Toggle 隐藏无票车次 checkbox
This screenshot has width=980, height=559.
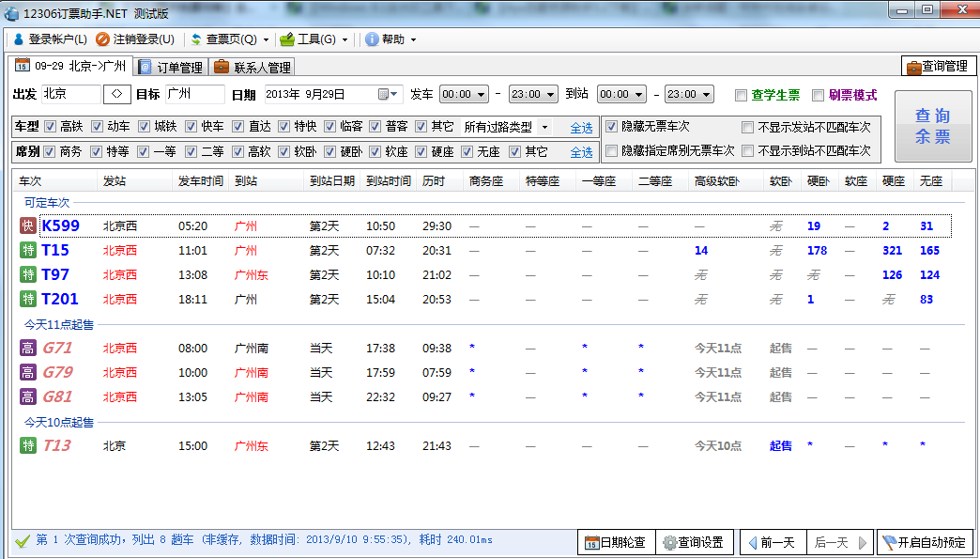pos(611,127)
